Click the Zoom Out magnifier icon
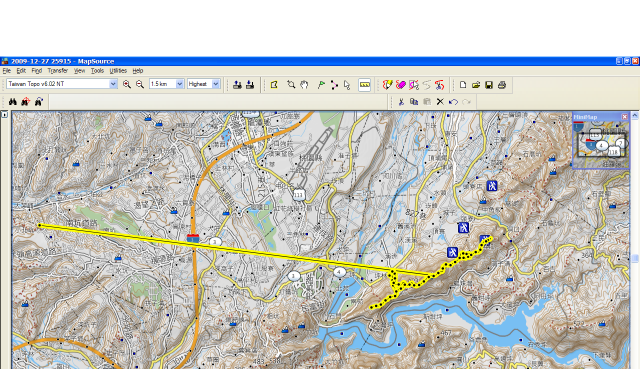Image resolution: width=640 pixels, height=369 pixels. [x=140, y=84]
